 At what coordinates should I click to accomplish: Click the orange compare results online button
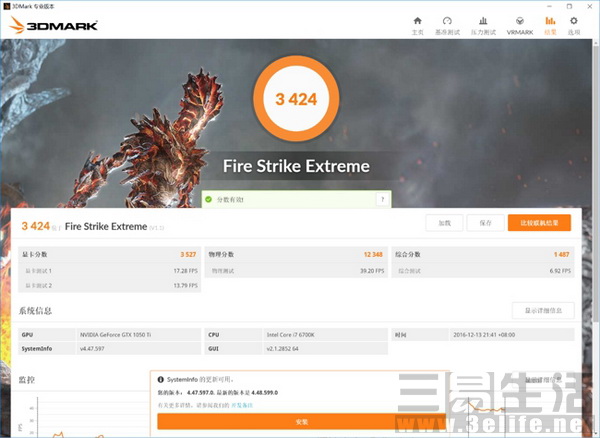(539, 223)
